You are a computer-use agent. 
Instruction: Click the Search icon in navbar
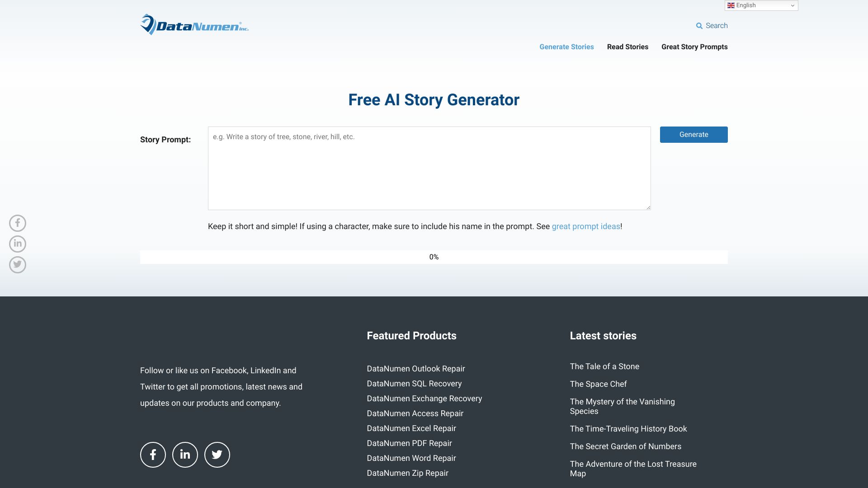coord(698,26)
